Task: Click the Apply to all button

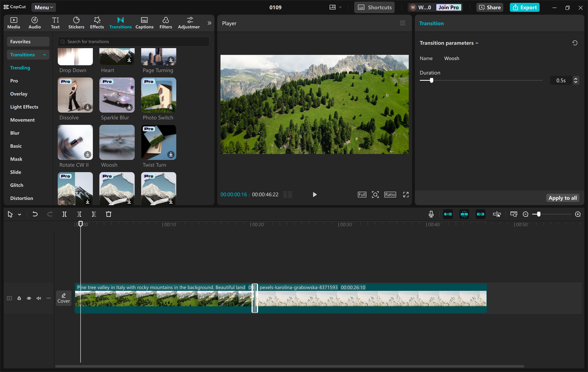Action: (x=562, y=197)
